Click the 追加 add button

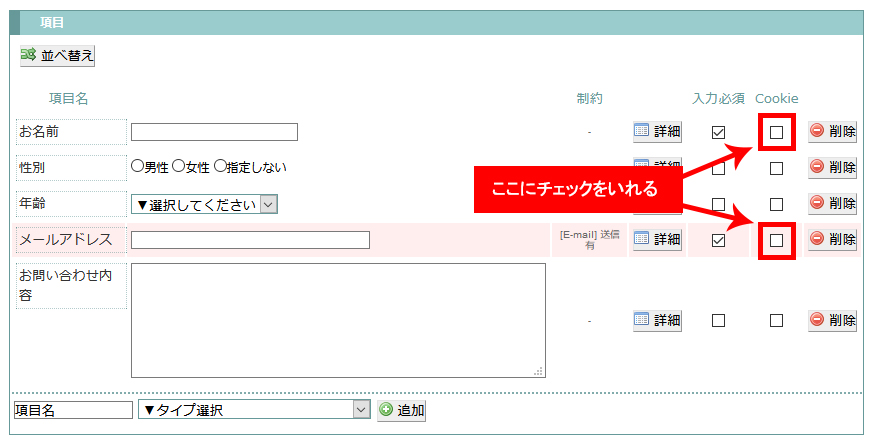401,410
